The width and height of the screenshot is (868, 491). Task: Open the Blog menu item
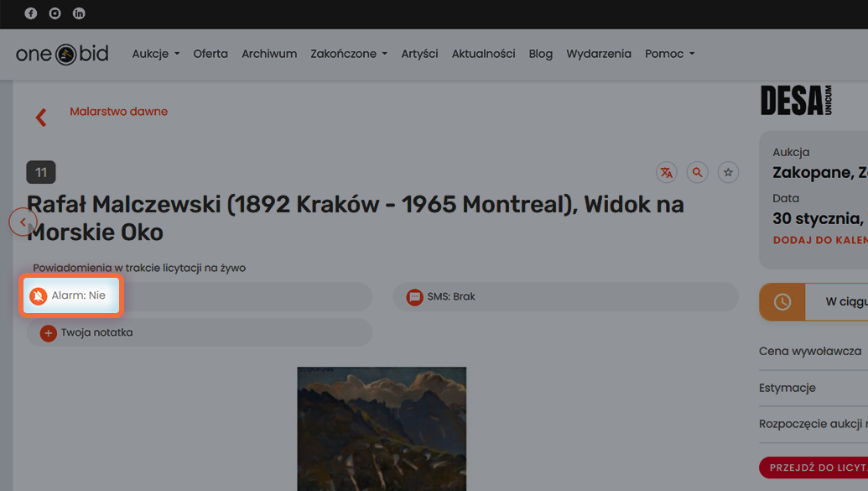(x=540, y=54)
